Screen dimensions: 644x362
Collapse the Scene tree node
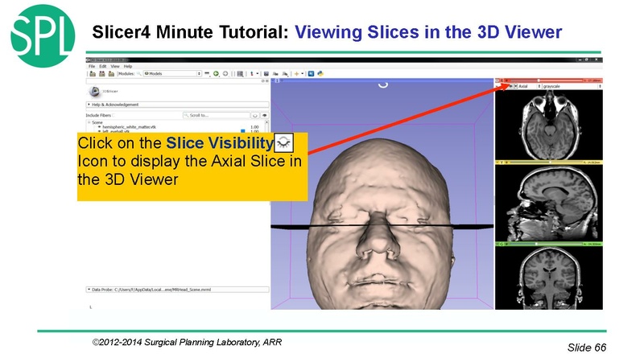89,122
